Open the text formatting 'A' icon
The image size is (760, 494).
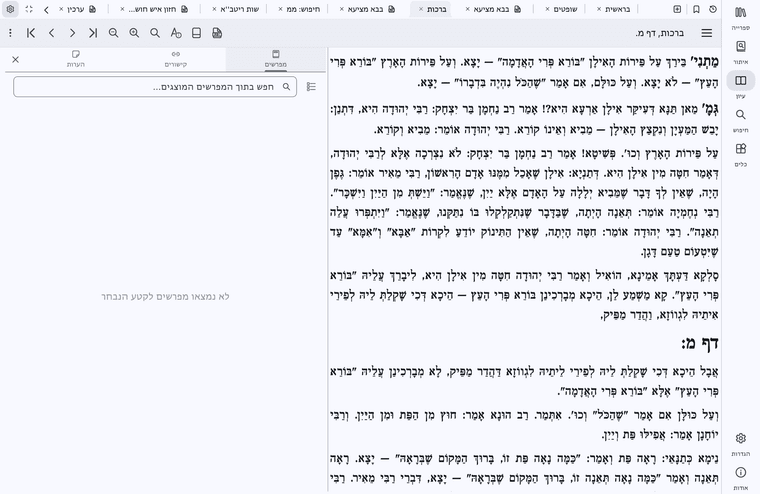tap(176, 33)
